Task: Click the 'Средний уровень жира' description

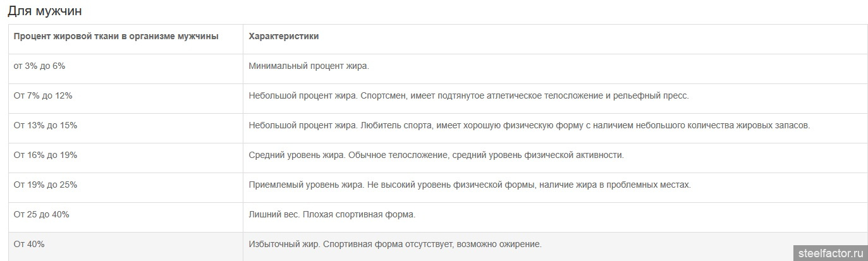Action: tap(436, 155)
